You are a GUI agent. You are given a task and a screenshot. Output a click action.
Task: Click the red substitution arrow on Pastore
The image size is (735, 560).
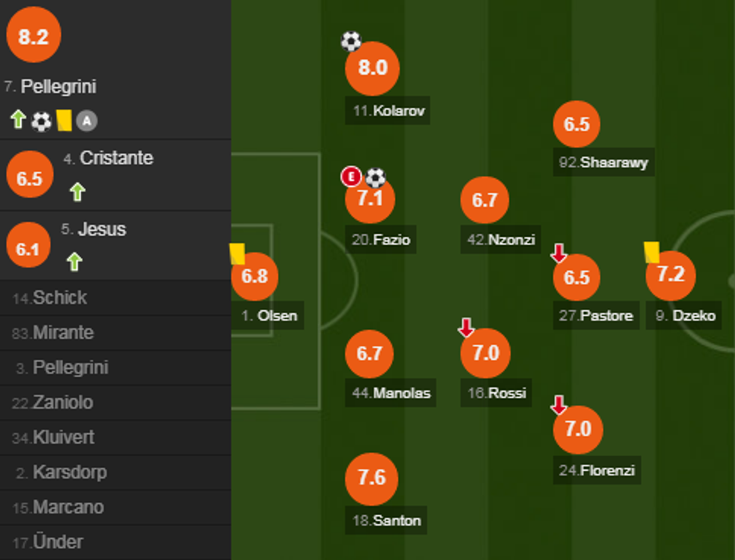pos(559,253)
